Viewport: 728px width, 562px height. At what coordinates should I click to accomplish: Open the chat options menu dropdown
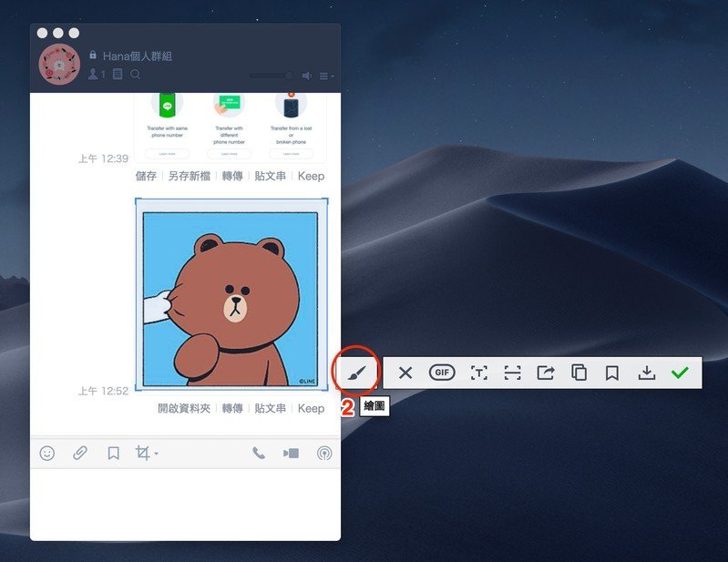point(327,76)
